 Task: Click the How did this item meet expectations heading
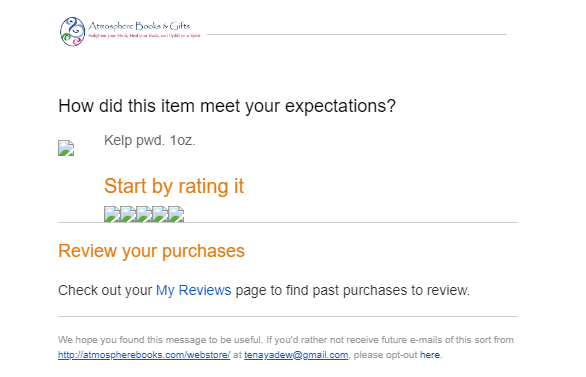(227, 106)
